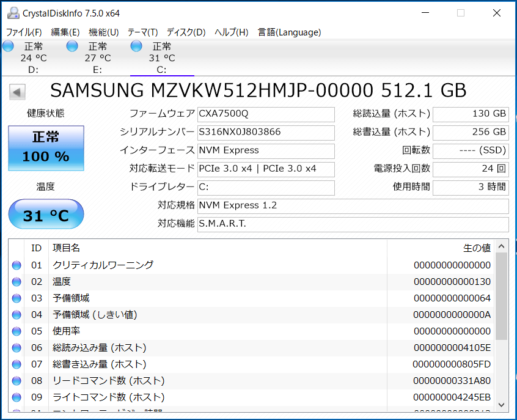Image resolution: width=517 pixels, height=420 pixels.
Task: Click status orb for ID 04 予備領域 (しきい値)
Action: coord(16,315)
